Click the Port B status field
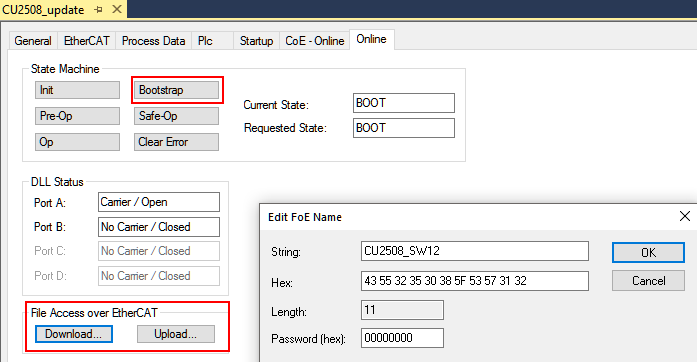697x362 pixels. tap(159, 227)
